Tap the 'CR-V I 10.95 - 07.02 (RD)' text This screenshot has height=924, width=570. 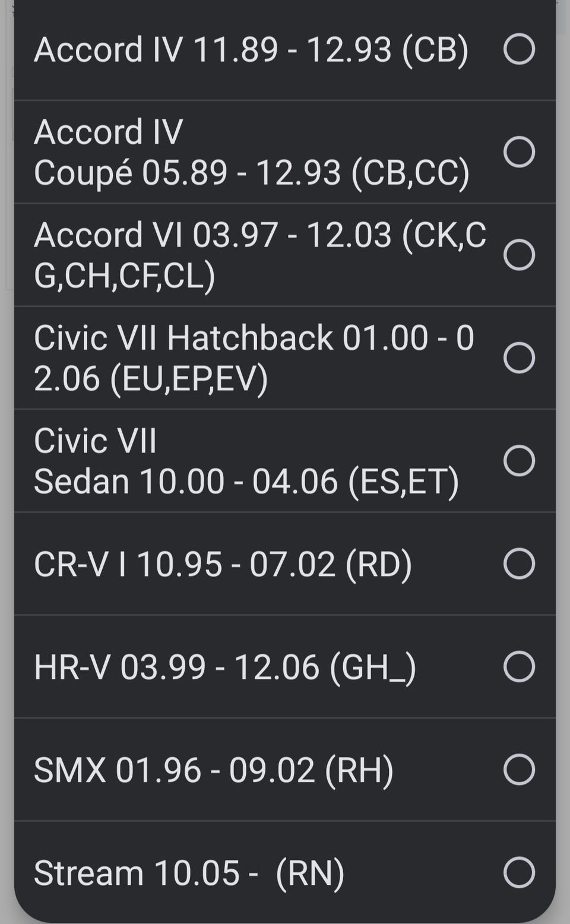click(x=223, y=564)
